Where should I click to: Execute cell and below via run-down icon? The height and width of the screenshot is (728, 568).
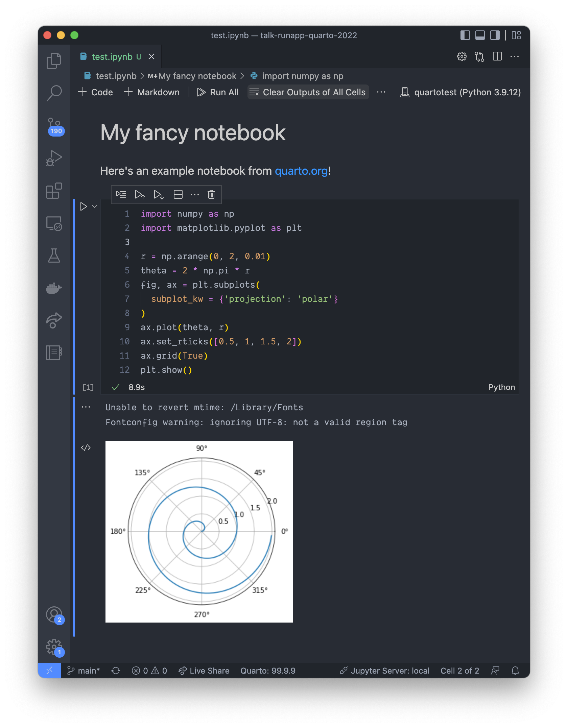click(x=159, y=194)
